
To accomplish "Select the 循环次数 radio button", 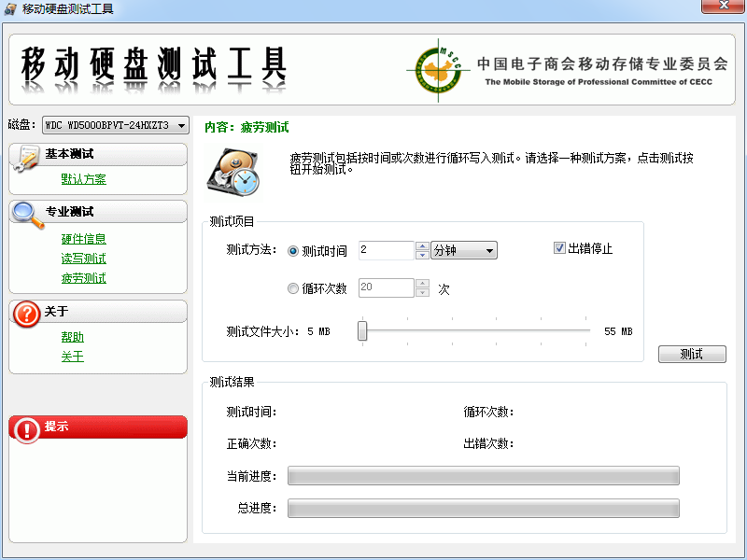I will 293,289.
